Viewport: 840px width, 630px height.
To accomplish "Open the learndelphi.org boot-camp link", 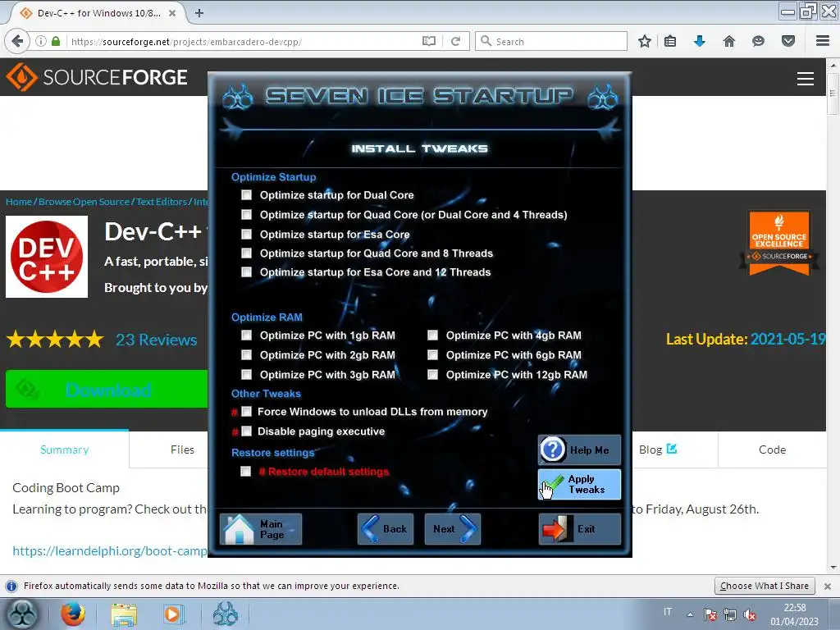I will pos(109,550).
